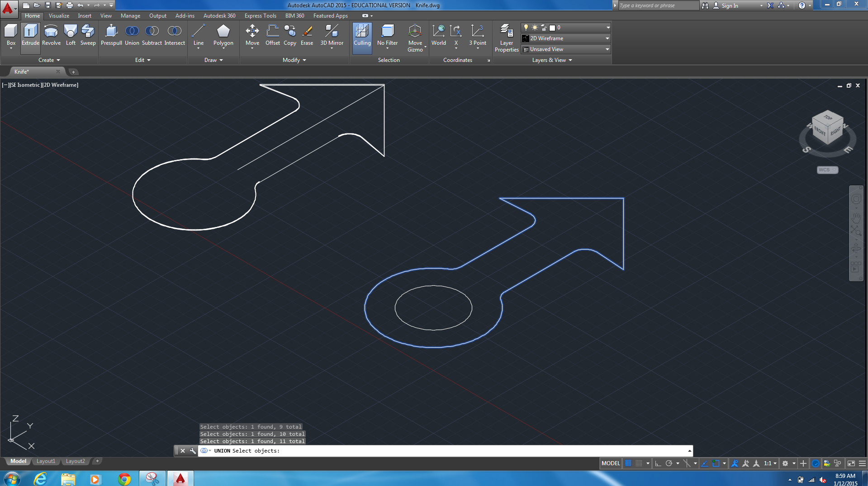Click the 2D Wireframe viewport style label
This screenshot has width=868, height=486.
pyautogui.click(x=61, y=85)
